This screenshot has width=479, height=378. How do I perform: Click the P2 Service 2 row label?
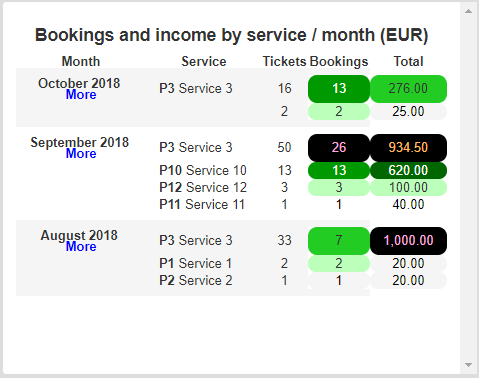[x=195, y=281]
